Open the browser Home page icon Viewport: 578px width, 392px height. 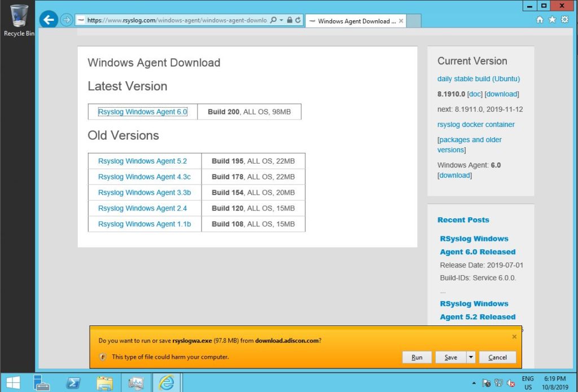tap(540, 19)
